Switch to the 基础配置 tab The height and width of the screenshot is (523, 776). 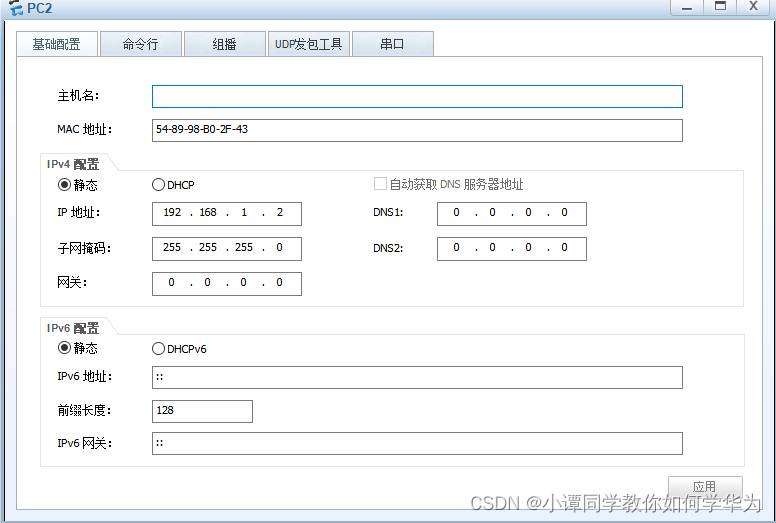point(57,44)
